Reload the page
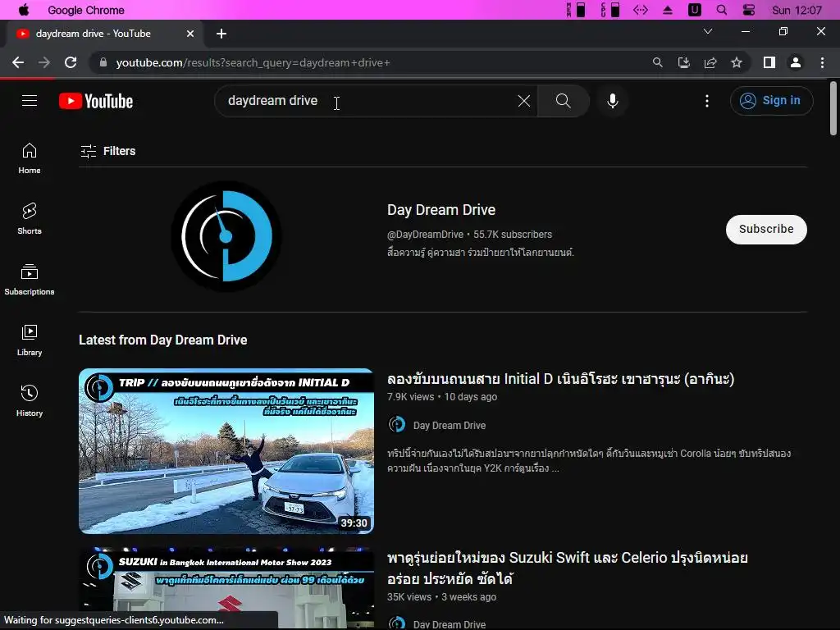The width and height of the screenshot is (840, 630). 71,62
